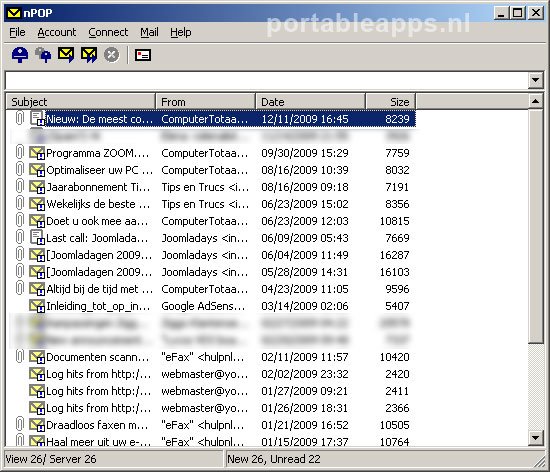Click the scrollbar down arrow
This screenshot has width=550, height=472.
[535, 438]
